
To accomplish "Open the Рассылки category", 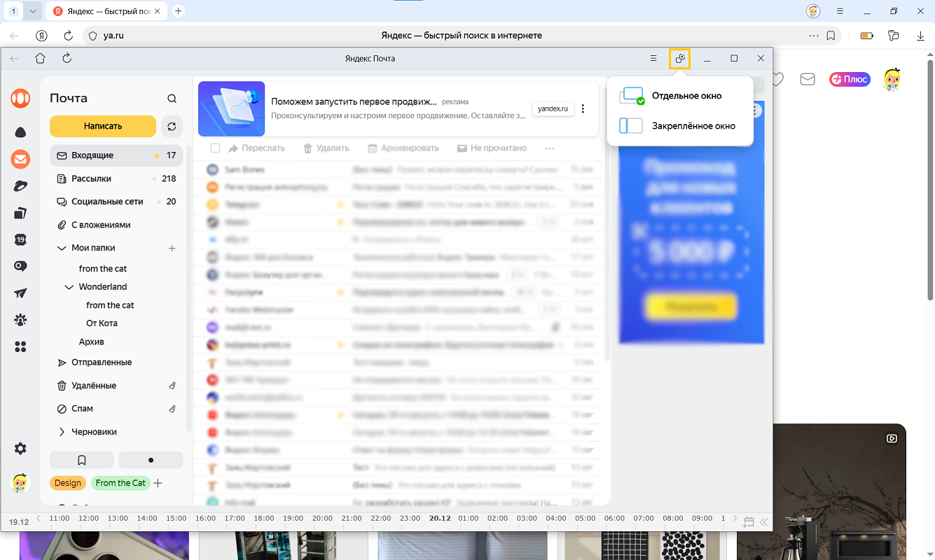I will pyautogui.click(x=91, y=178).
